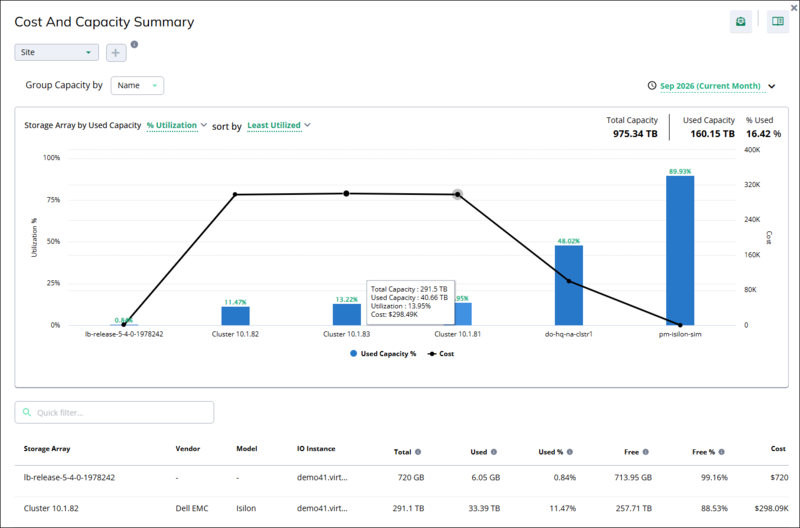The height and width of the screenshot is (528, 800).
Task: Click the 257.71 TB free cell
Action: pyautogui.click(x=634, y=508)
